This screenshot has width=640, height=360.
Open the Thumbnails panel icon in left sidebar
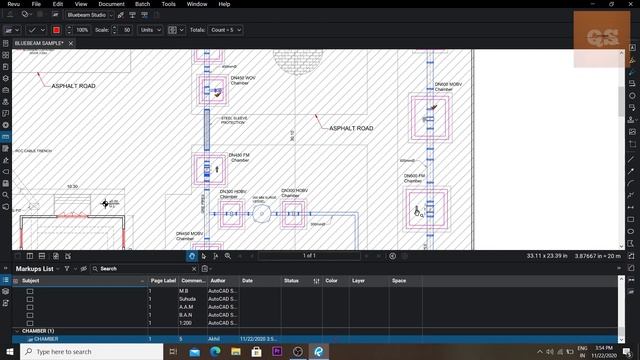(x=6, y=55)
